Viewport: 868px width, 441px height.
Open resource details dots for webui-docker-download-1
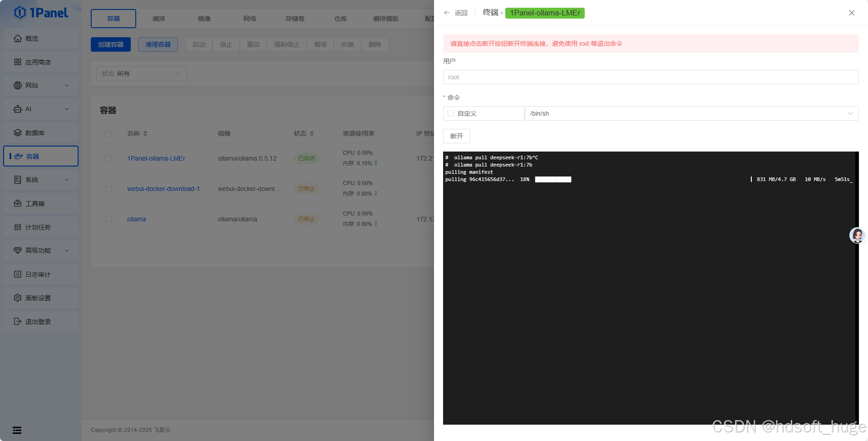point(376,193)
